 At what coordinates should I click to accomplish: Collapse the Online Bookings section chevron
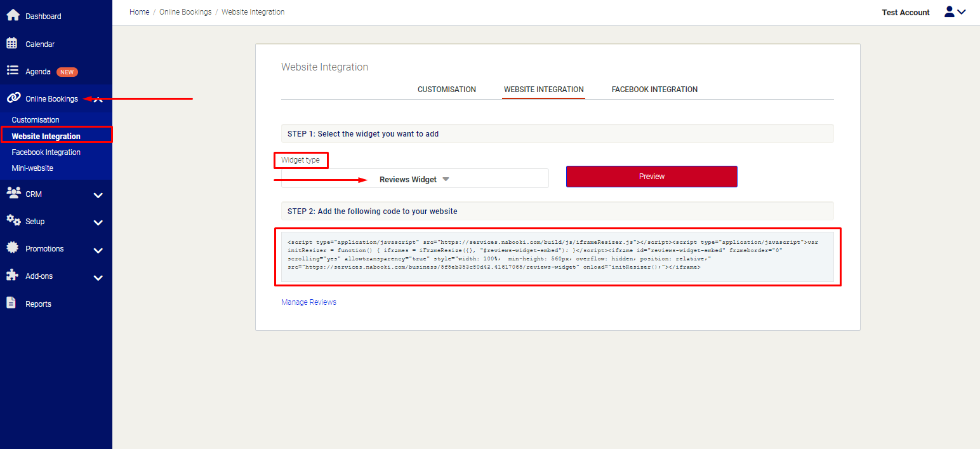point(98,99)
